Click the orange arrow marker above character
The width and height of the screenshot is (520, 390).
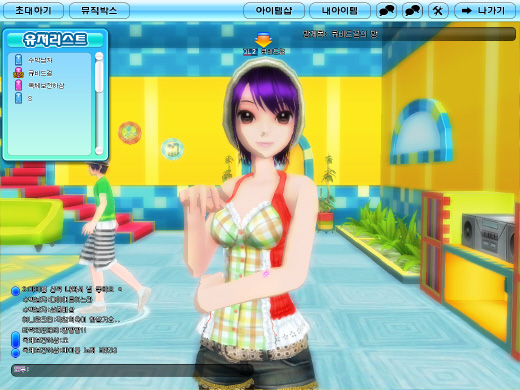(x=263, y=39)
